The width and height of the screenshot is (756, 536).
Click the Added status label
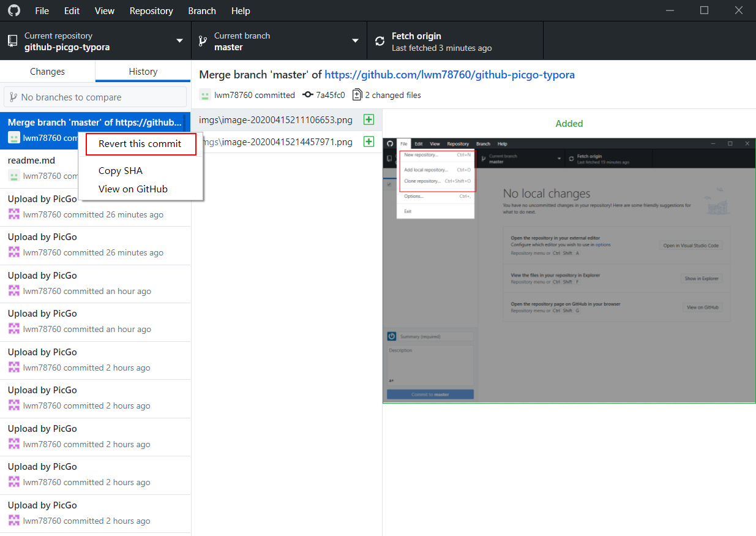(x=569, y=123)
